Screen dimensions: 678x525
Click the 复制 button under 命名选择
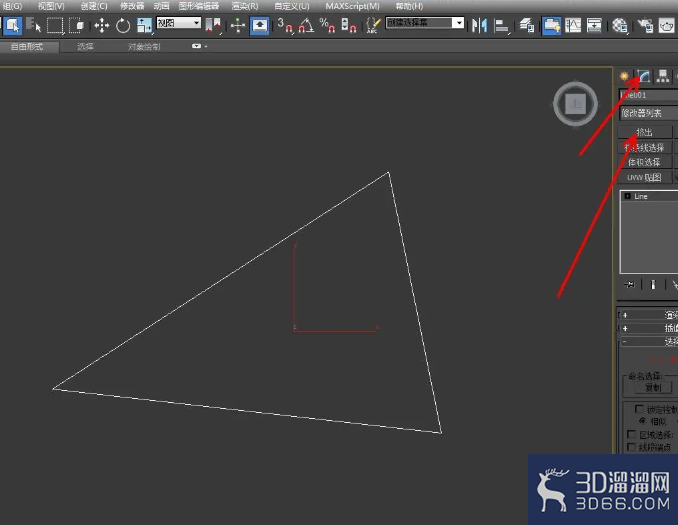[x=653, y=387]
